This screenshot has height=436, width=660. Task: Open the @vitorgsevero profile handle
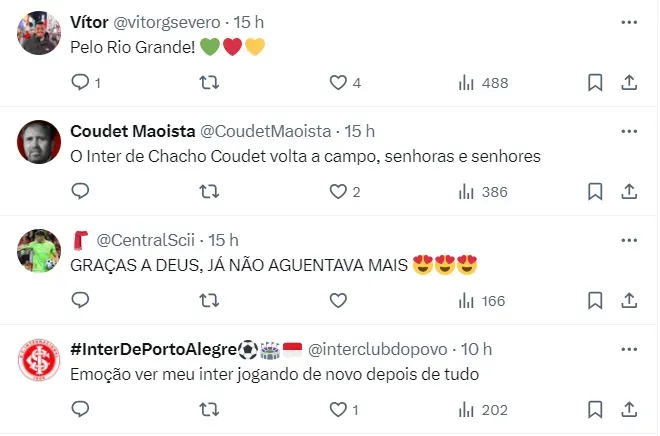(x=166, y=22)
